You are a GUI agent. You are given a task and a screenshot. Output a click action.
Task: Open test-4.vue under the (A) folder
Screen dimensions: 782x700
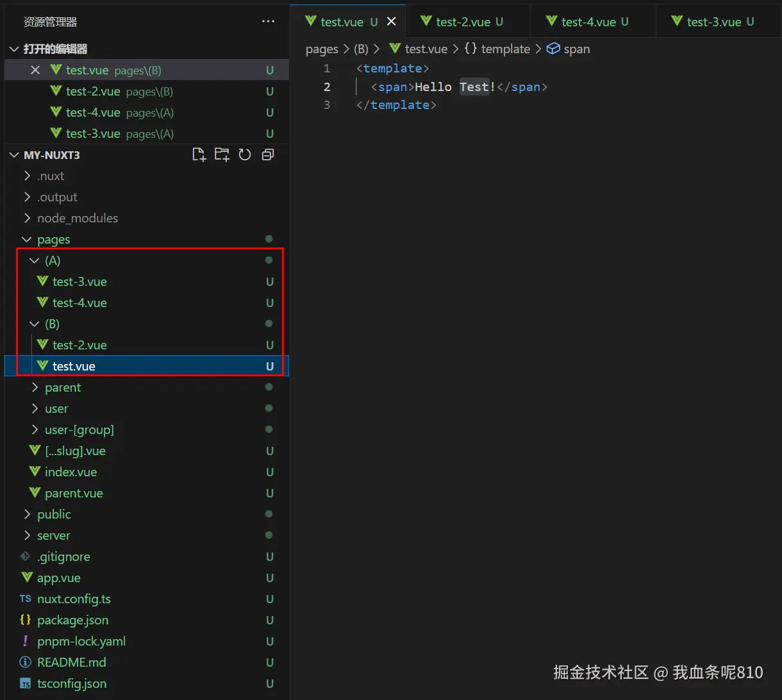[x=147, y=303]
